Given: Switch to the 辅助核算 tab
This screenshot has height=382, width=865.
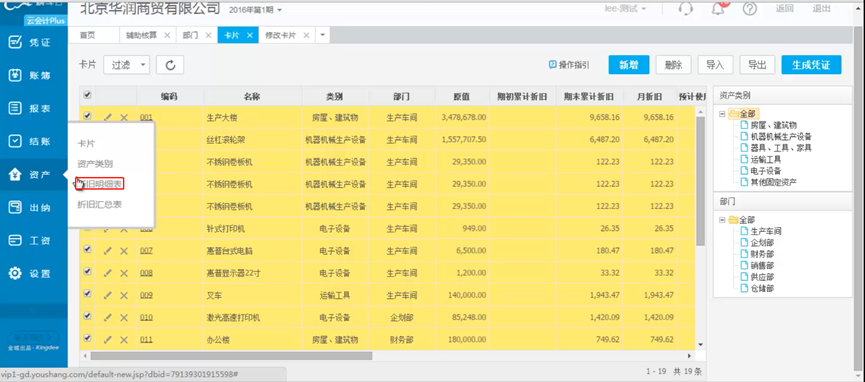Looking at the screenshot, I should coord(141,35).
